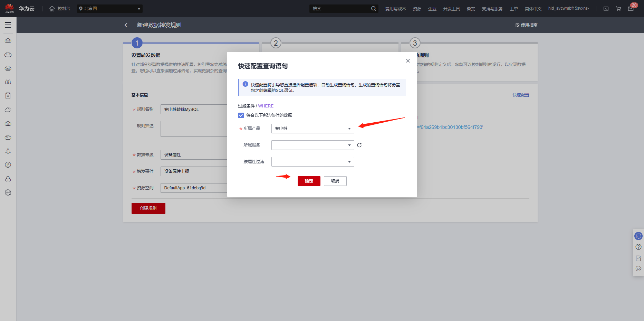Click the 规则描述 text area
Viewport: 644px width, 321px height.
coord(194,129)
